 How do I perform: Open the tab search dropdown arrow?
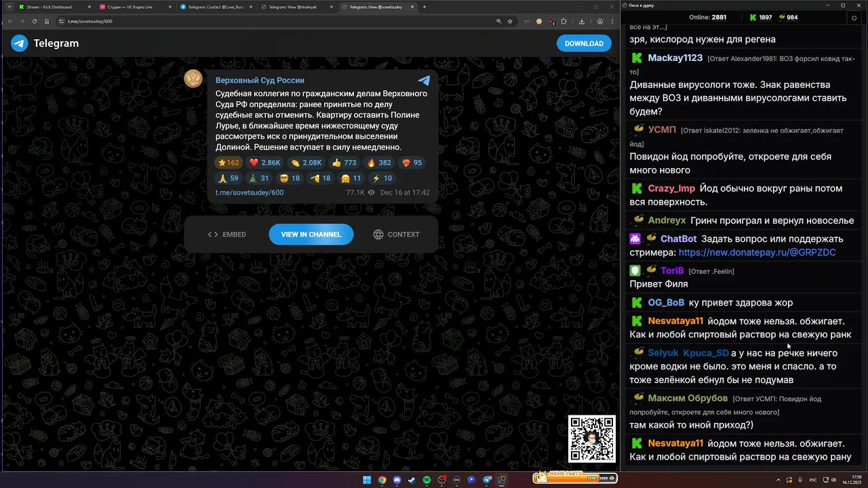pos(8,7)
